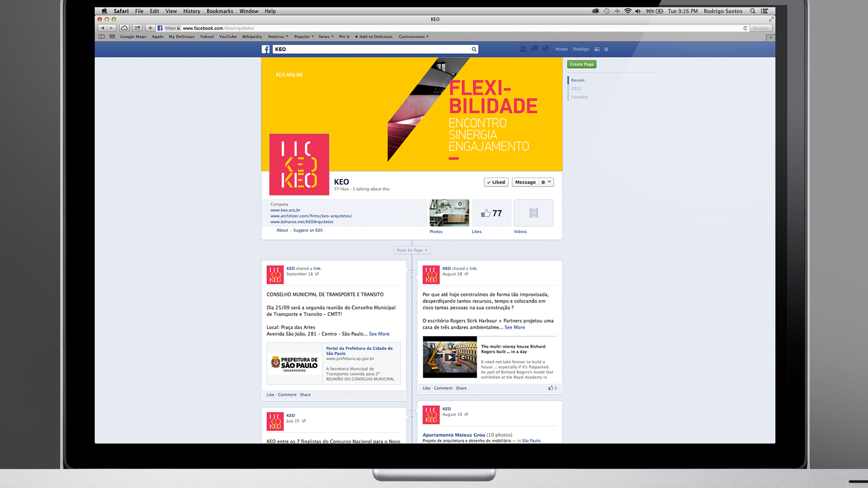Click the Suggest an Edit link
Screen dimensions: 868x488
pyautogui.click(x=308, y=230)
